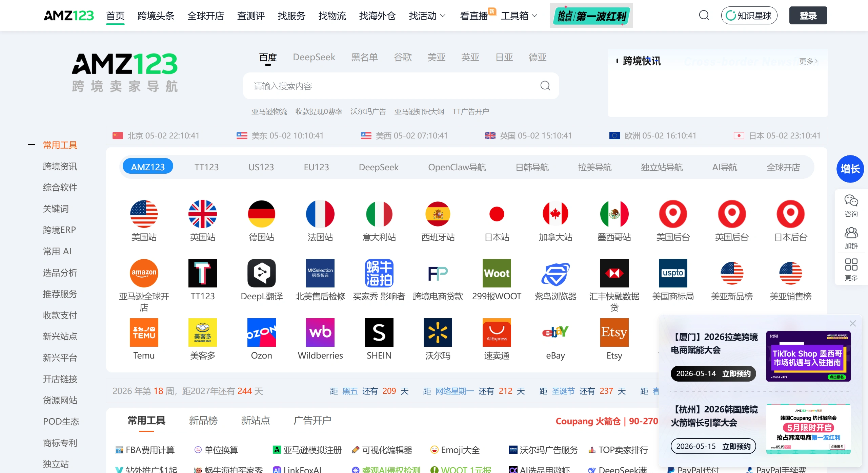Switch to the TT123 navigation tab

pos(206,167)
